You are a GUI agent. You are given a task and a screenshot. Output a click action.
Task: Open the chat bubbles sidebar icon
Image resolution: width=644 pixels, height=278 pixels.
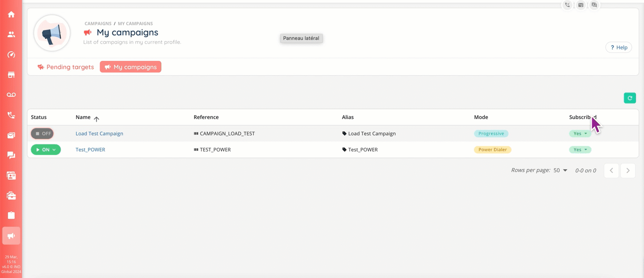11,155
